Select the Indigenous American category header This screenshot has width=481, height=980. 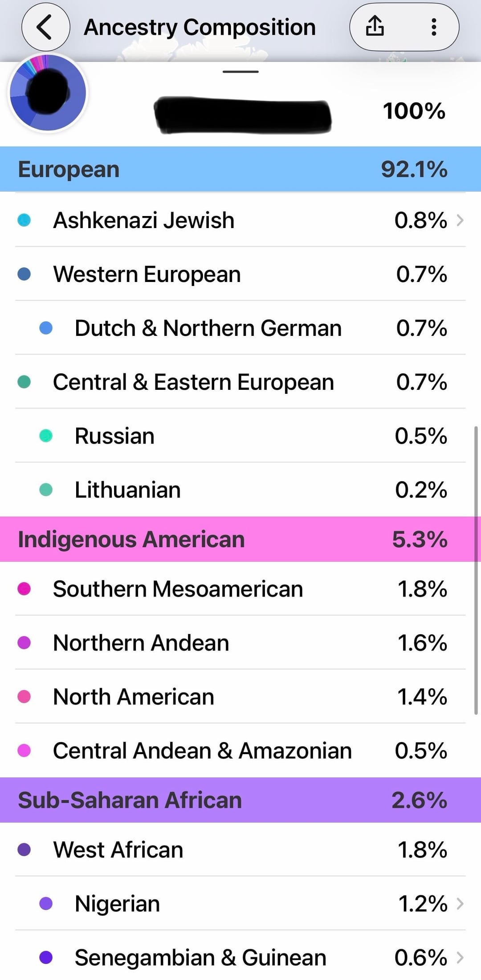[240, 539]
